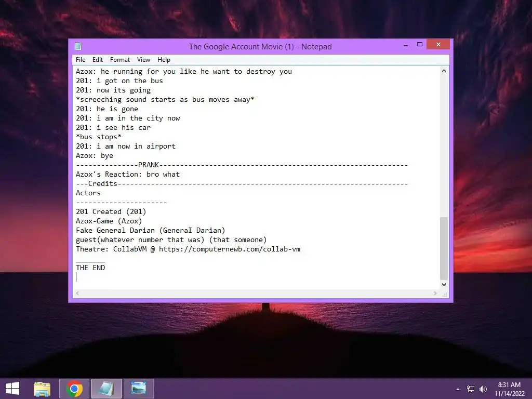
Task: Click the 'Fake General Darian' line
Action: tap(150, 230)
